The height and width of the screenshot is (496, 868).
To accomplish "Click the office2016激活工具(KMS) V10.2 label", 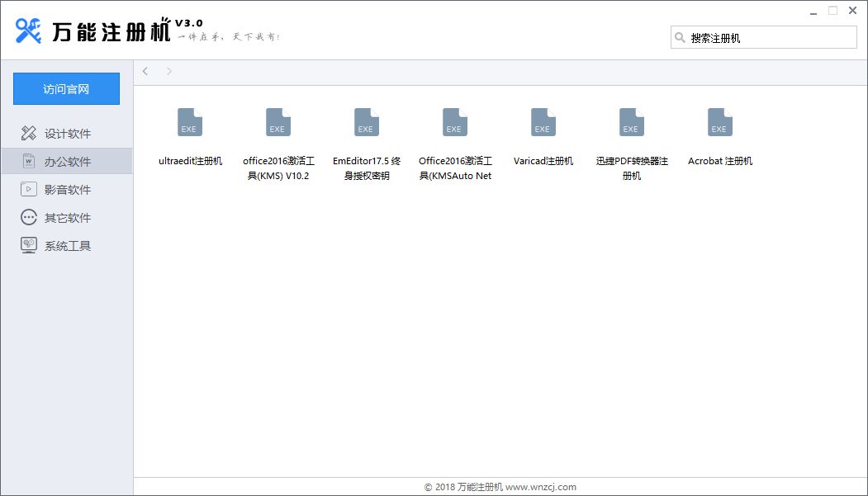I will click(x=278, y=168).
